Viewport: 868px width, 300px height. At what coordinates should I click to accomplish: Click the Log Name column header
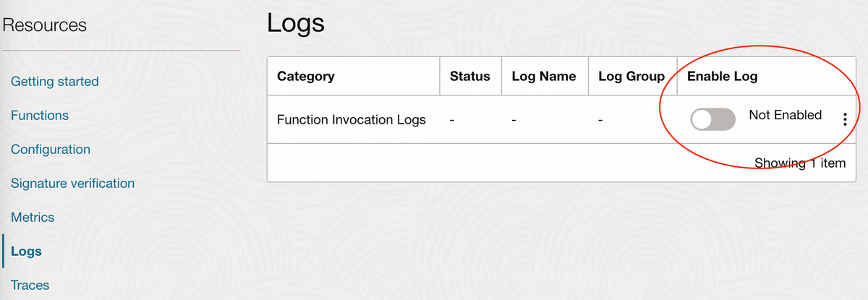click(544, 76)
